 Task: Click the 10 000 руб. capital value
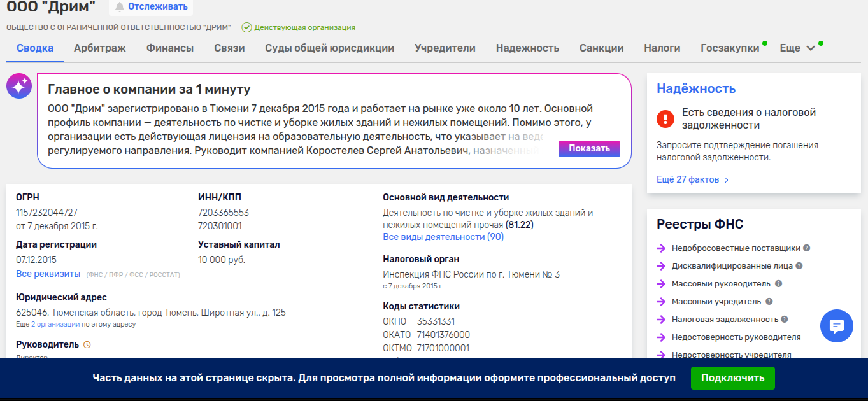pyautogui.click(x=222, y=260)
